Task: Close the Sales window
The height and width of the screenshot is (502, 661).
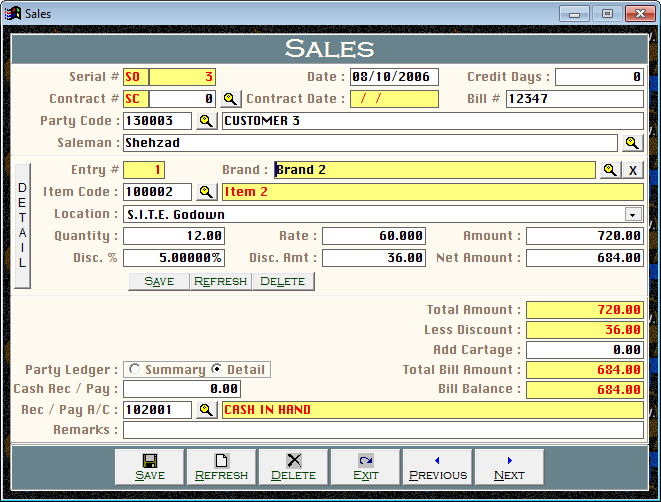Action: (640, 14)
